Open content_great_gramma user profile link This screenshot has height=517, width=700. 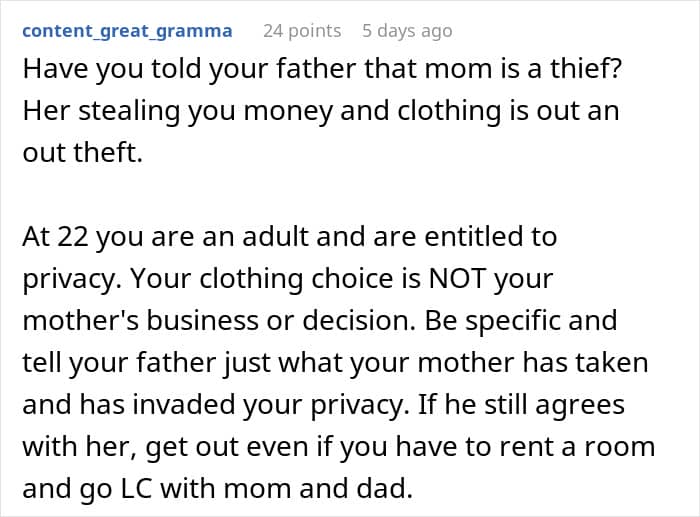click(127, 31)
